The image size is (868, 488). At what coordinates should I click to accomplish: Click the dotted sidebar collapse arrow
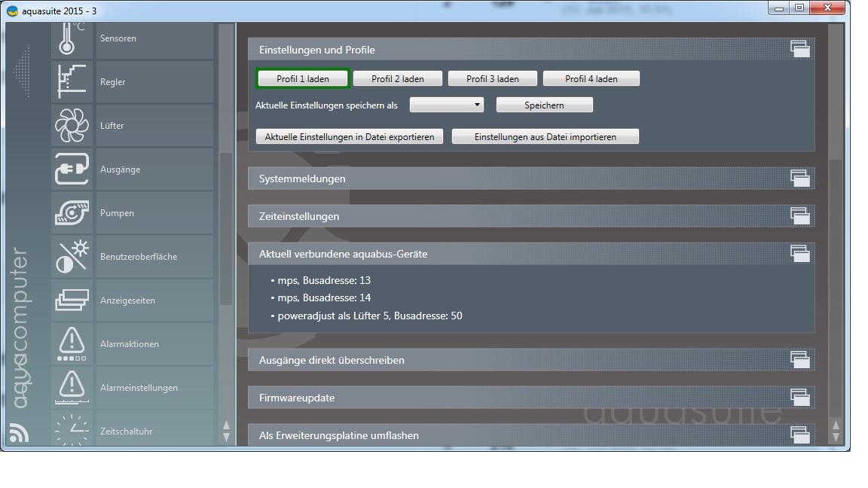(22, 72)
